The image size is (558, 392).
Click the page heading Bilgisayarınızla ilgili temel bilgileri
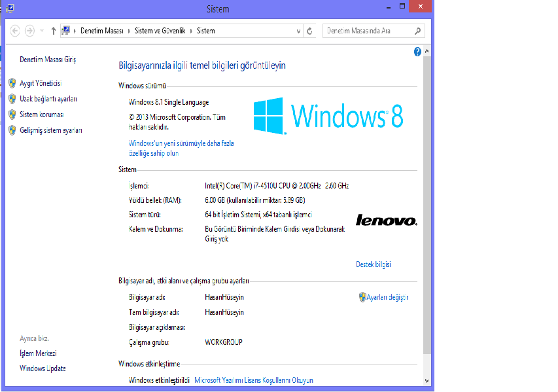201,65
